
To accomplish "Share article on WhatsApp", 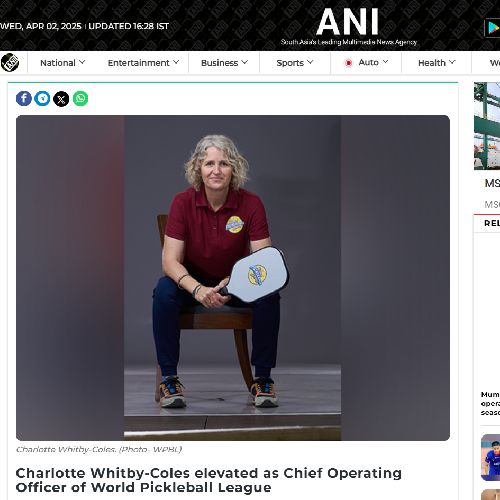I will click(80, 99).
